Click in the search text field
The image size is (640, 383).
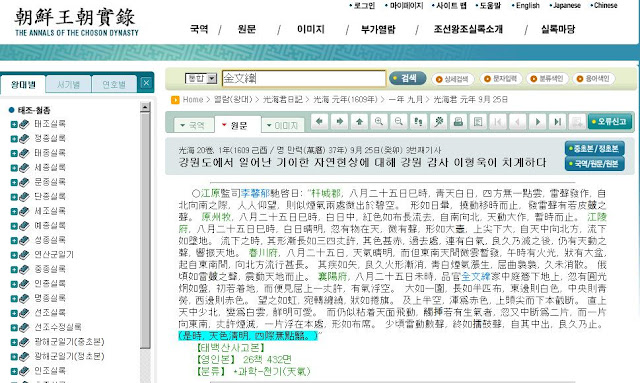pyautogui.click(x=304, y=78)
